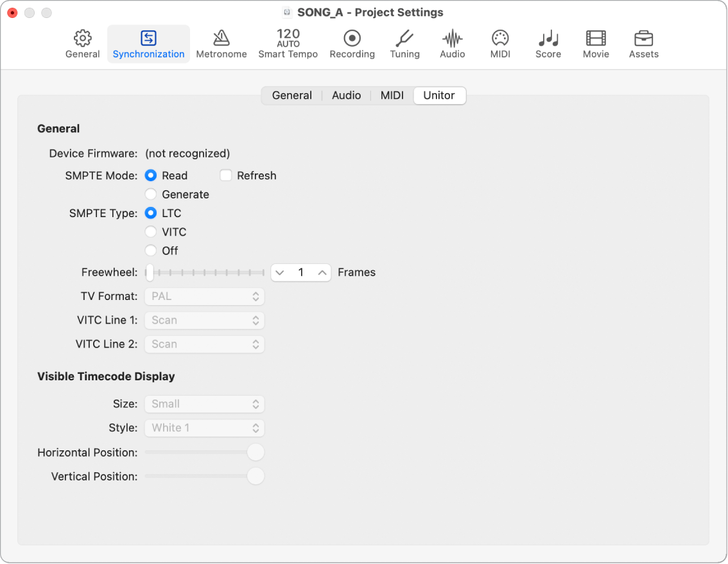
Task: Switch to the MIDI sync tab
Action: (392, 95)
